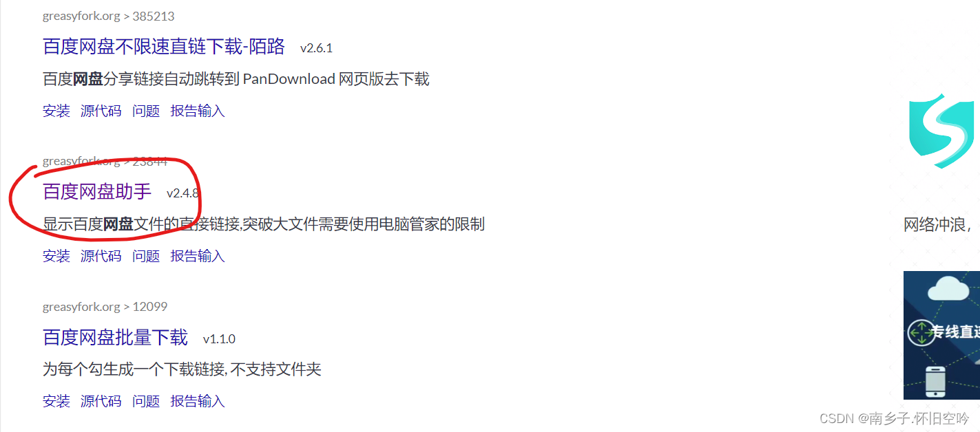Open the 百度网盘不限速直链下载-陌路 script title
The width and height of the screenshot is (980, 432).
pos(164,46)
